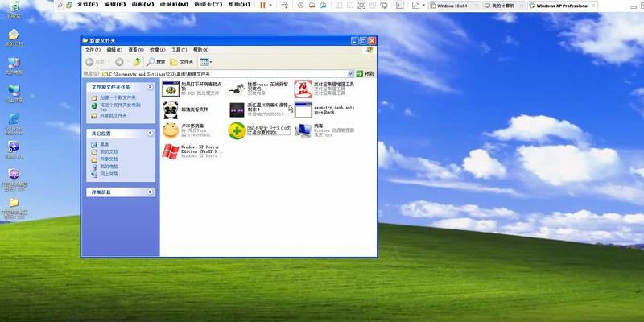
Task: Click VMware enter full screen icon
Action: [361, 6]
